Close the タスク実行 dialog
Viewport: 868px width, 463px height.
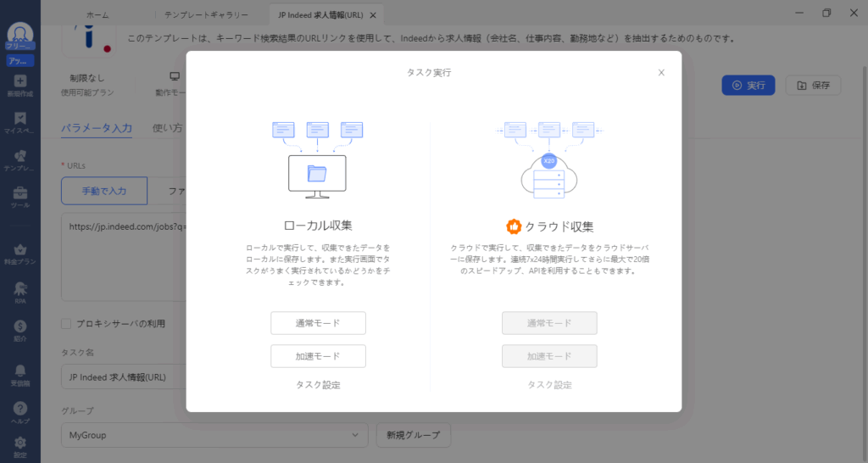(x=661, y=73)
